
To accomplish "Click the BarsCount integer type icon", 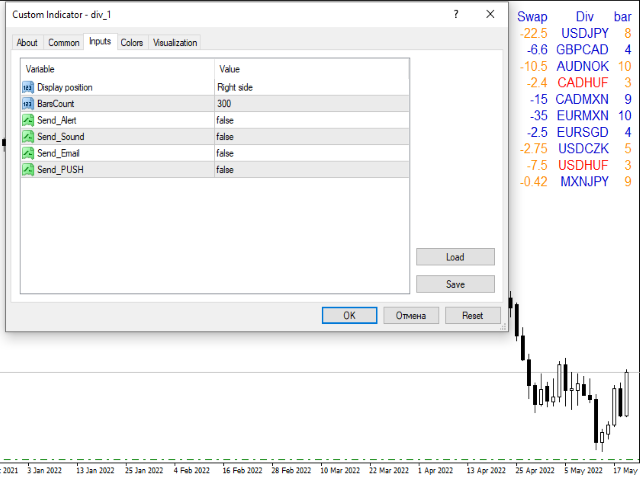I will [x=28, y=103].
